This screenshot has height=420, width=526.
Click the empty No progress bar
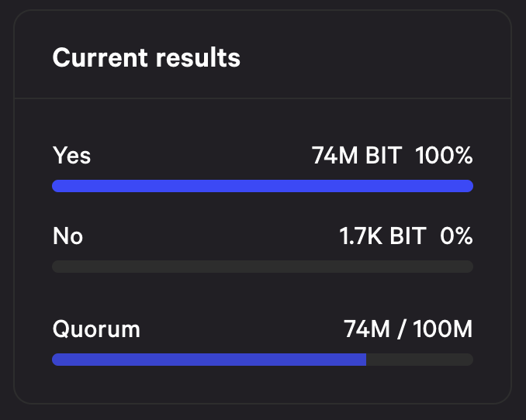[263, 267]
